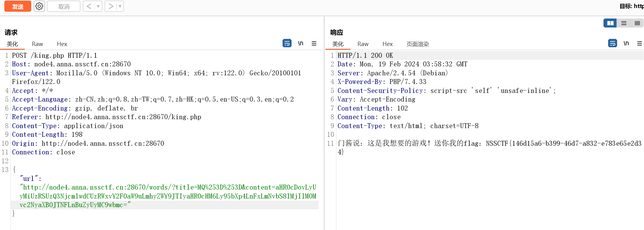644x230 pixels.
Task: Click the 请求 panel heading
Action: 11,32
